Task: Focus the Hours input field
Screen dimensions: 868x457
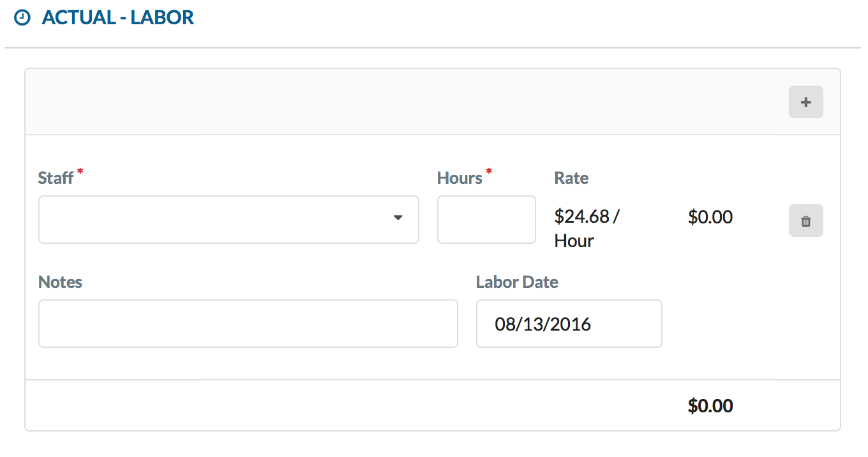Action: [486, 220]
